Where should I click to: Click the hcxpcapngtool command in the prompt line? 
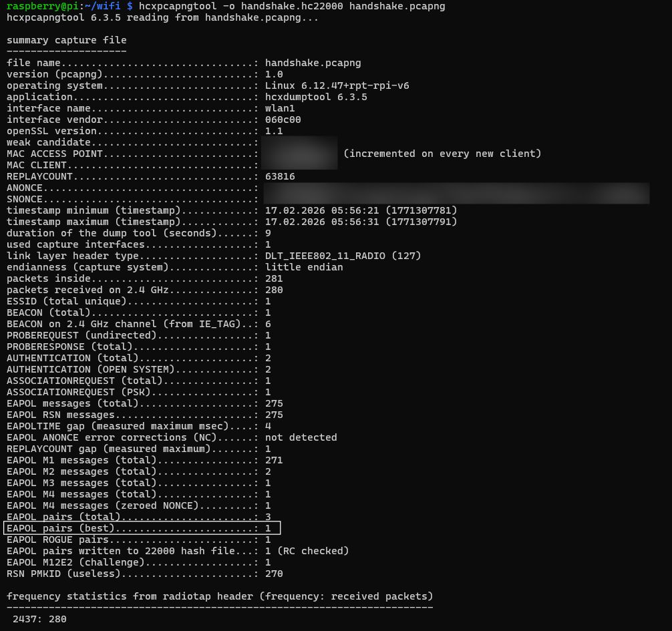coord(176,6)
